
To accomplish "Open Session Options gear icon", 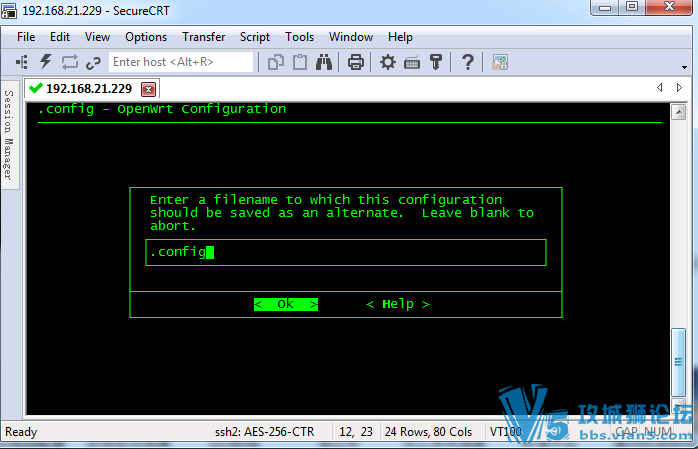I will (388, 62).
